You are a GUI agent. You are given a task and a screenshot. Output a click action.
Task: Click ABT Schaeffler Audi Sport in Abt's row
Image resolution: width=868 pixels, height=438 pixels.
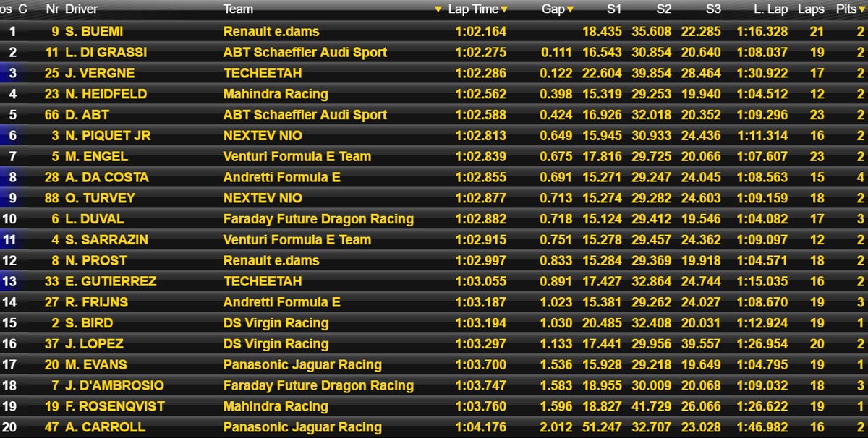305,115
